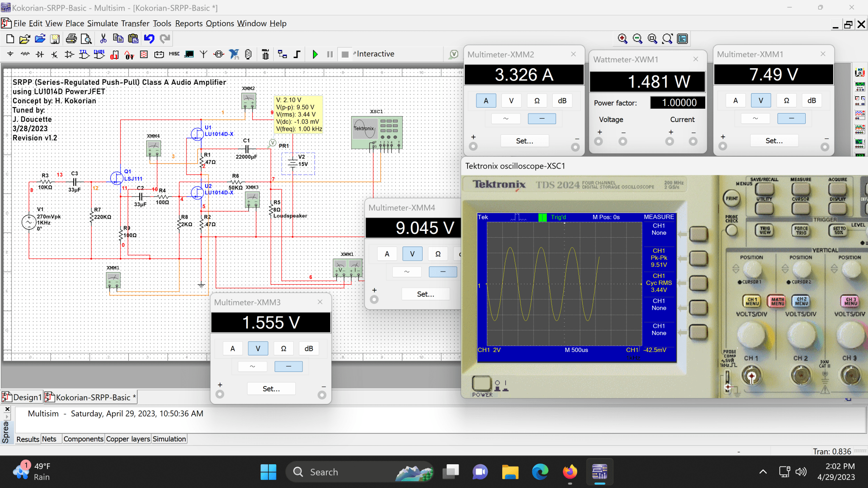The image size is (868, 488).
Task: Adjust the CH 1 VOLTS/DIV knob
Action: (751, 335)
